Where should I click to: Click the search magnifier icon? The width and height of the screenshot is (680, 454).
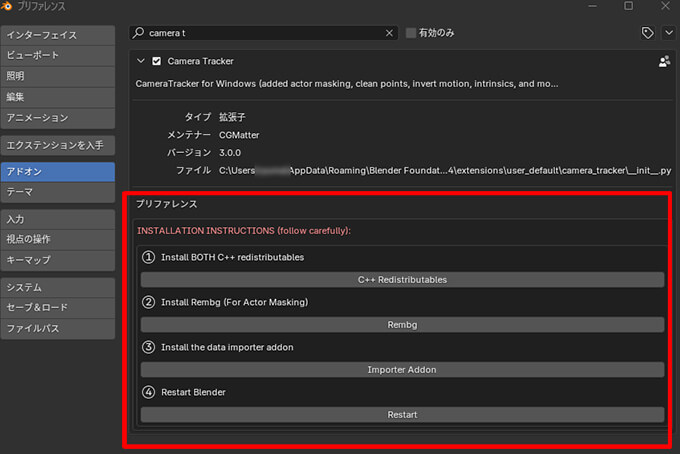click(x=138, y=33)
